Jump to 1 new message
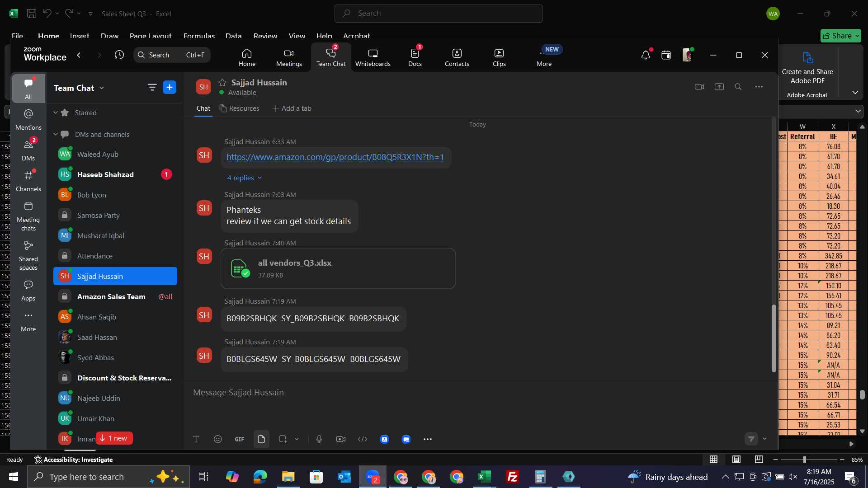The width and height of the screenshot is (868, 488). (114, 438)
